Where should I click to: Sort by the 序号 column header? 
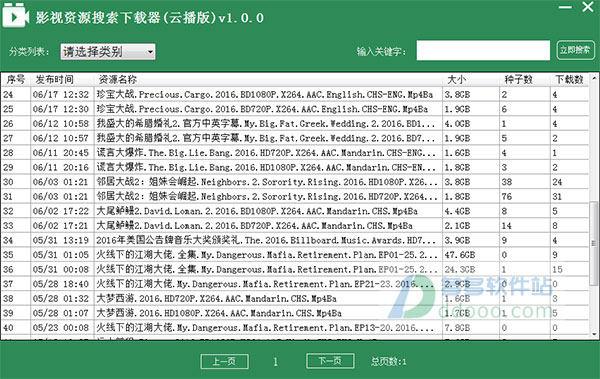(x=16, y=80)
